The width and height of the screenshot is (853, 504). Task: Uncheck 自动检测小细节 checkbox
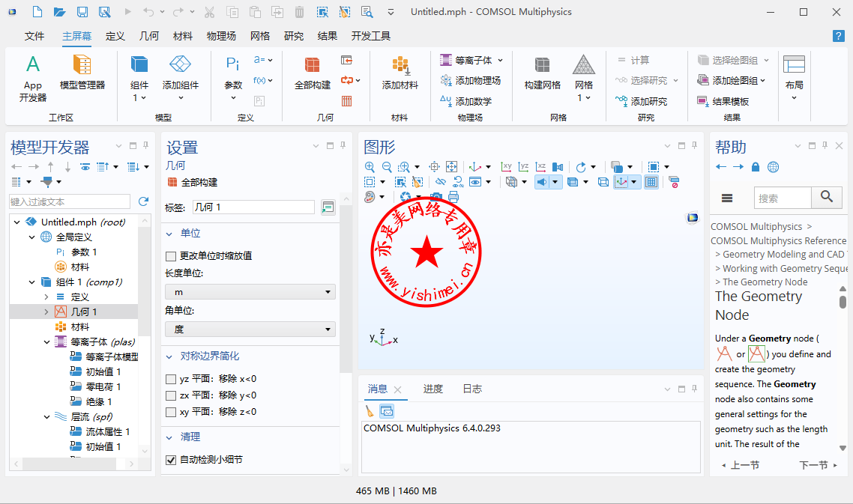click(x=171, y=460)
